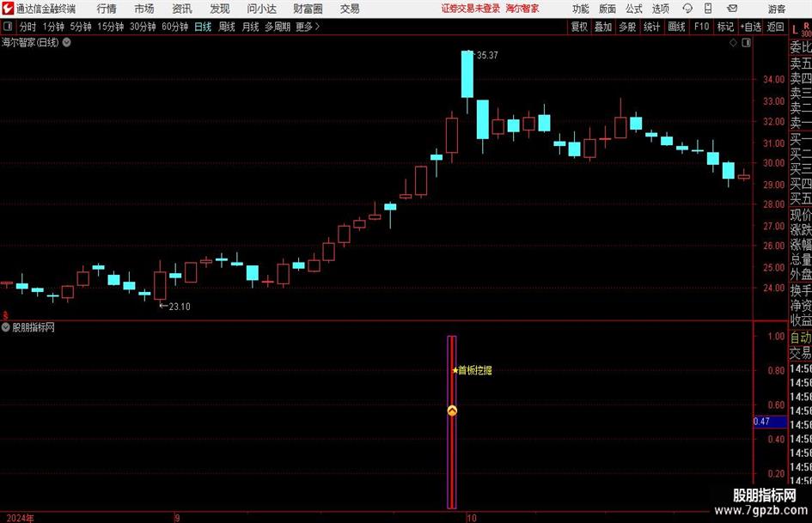The image size is (812, 523).
Task: Switch to the 30分钟 period tab
Action: (x=143, y=27)
